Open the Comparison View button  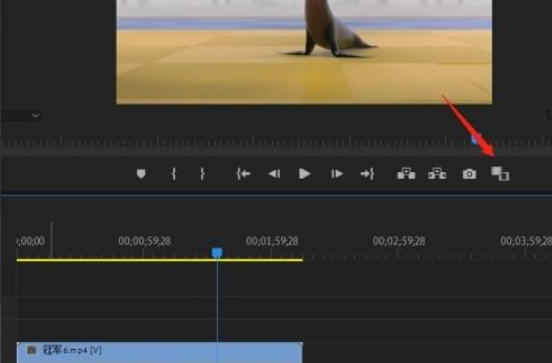500,174
